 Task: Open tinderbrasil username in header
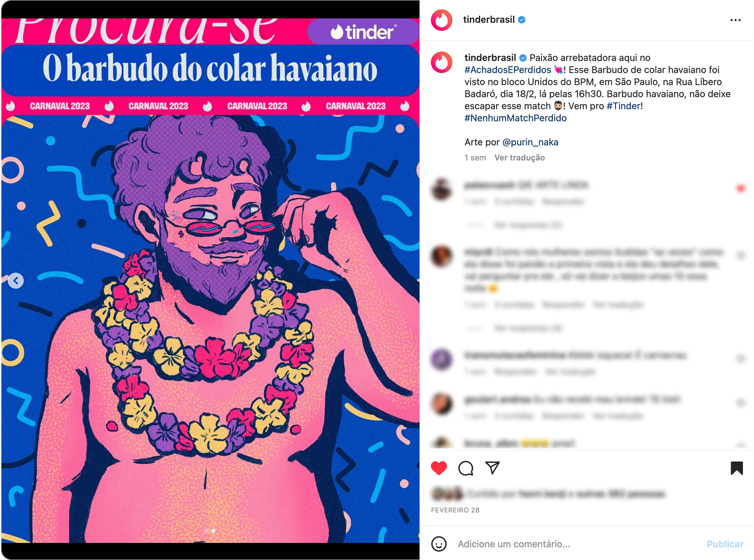489,20
